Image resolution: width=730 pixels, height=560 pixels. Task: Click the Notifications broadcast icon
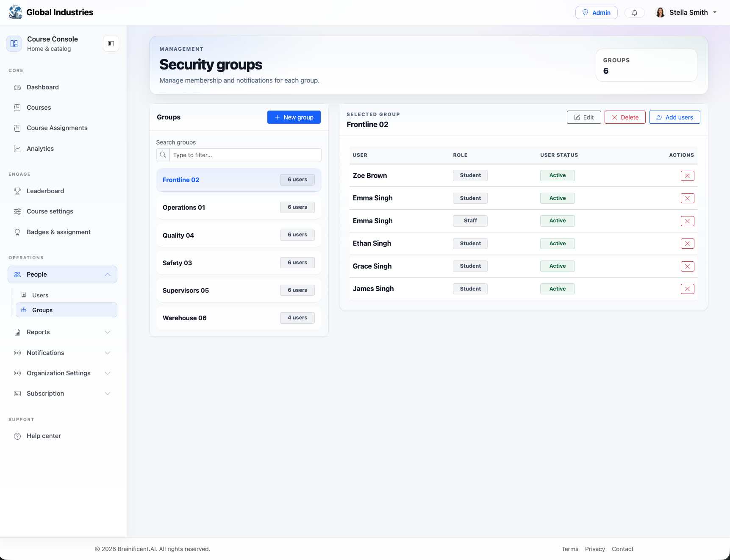click(17, 353)
